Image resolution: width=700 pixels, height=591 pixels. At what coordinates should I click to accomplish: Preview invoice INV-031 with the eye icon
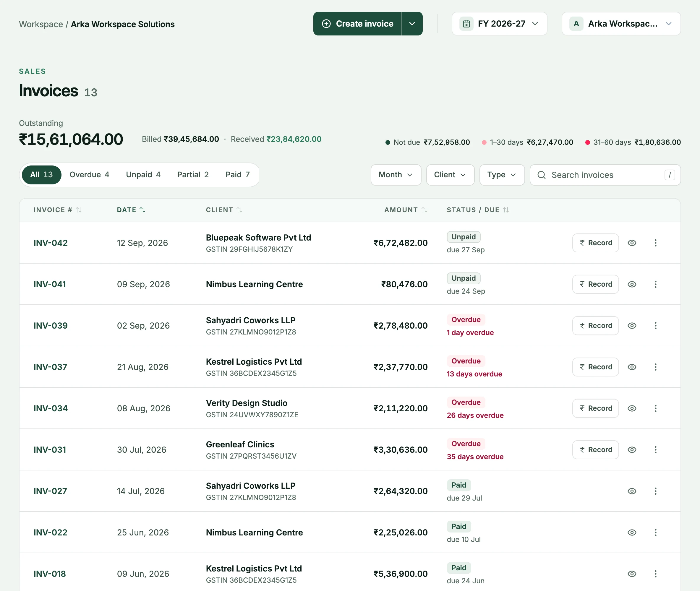[632, 450]
